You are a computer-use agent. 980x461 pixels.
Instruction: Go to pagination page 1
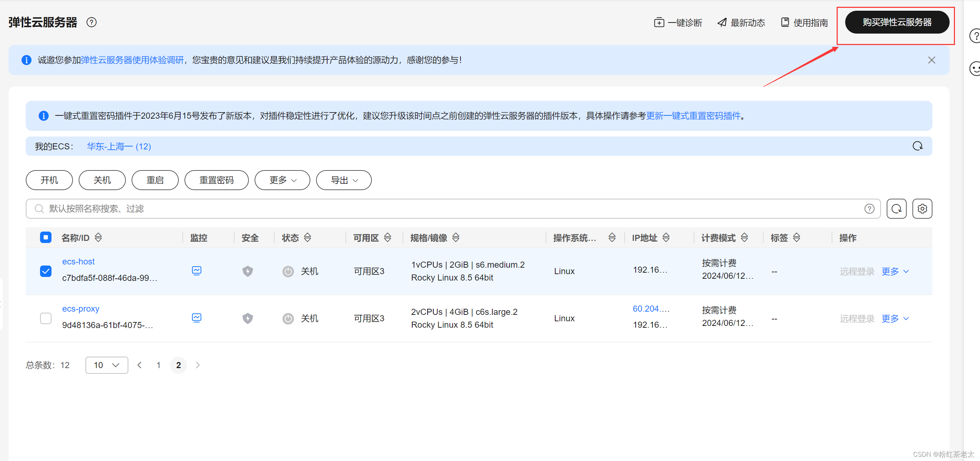pos(158,365)
